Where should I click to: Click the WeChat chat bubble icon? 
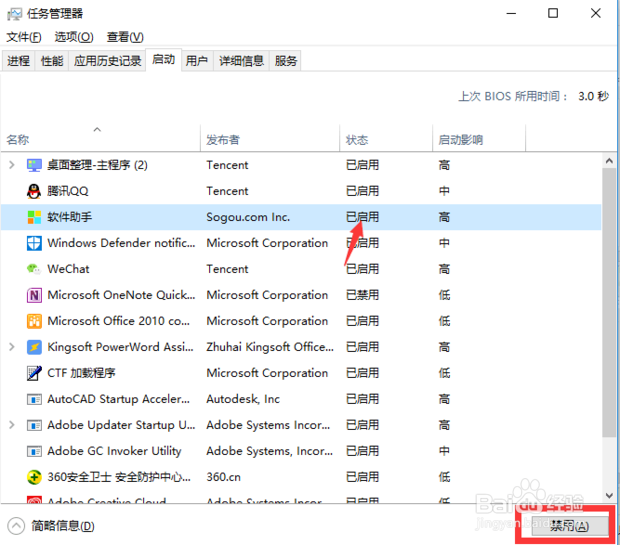coord(34,269)
